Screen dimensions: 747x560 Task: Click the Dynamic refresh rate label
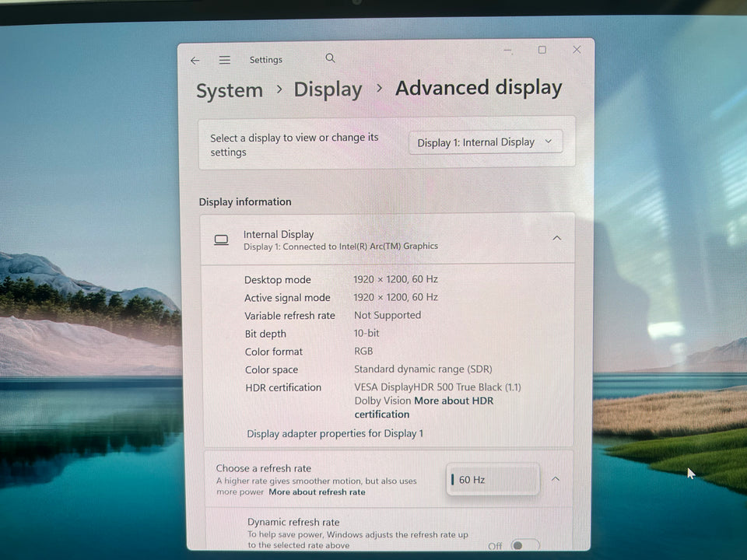click(x=293, y=522)
